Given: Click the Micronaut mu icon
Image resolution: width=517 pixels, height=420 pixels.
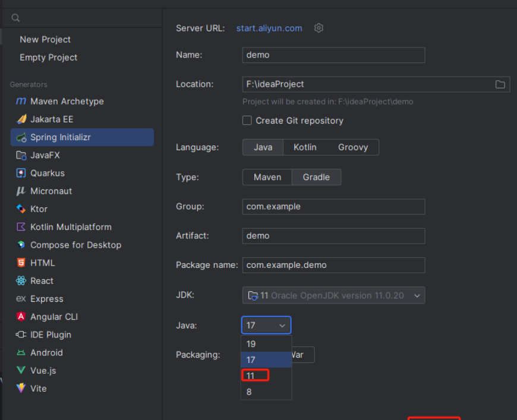Looking at the screenshot, I should pyautogui.click(x=21, y=191).
